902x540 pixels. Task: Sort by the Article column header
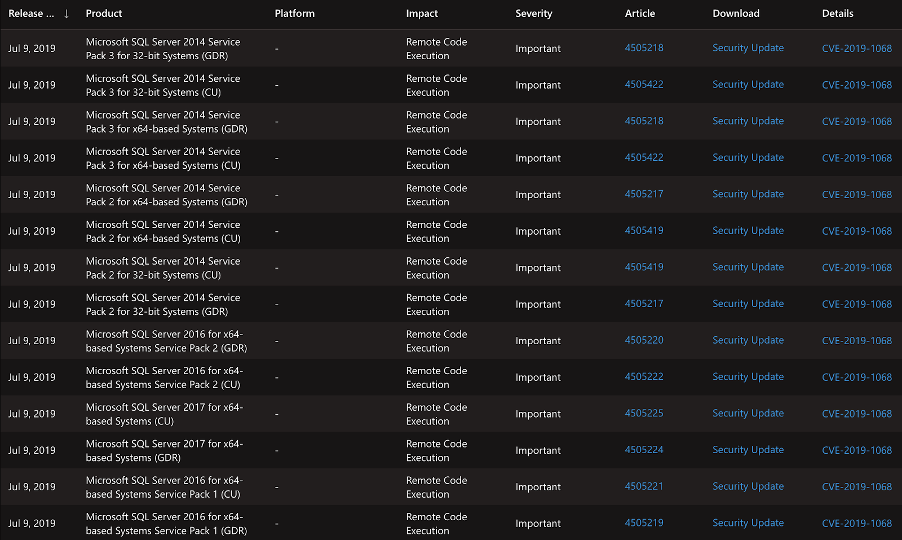coord(640,14)
